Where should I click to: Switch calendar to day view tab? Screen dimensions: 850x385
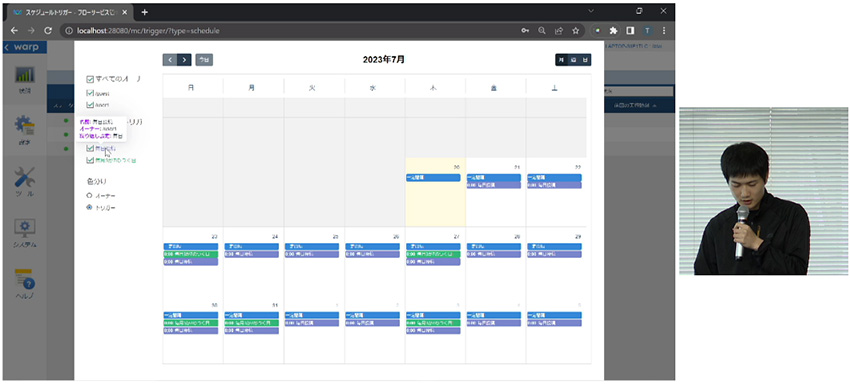click(x=585, y=60)
